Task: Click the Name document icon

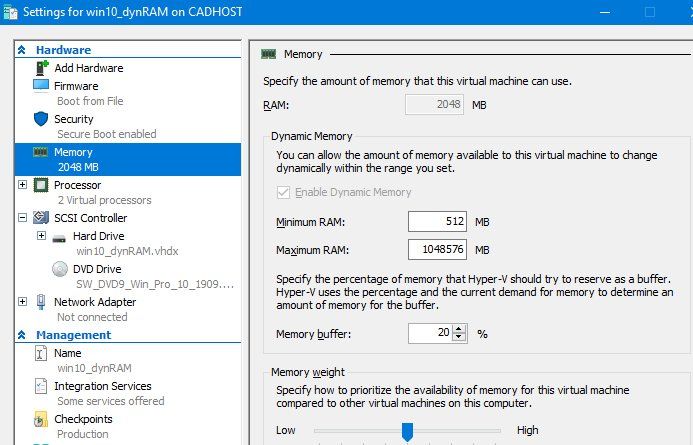Action: click(41, 353)
